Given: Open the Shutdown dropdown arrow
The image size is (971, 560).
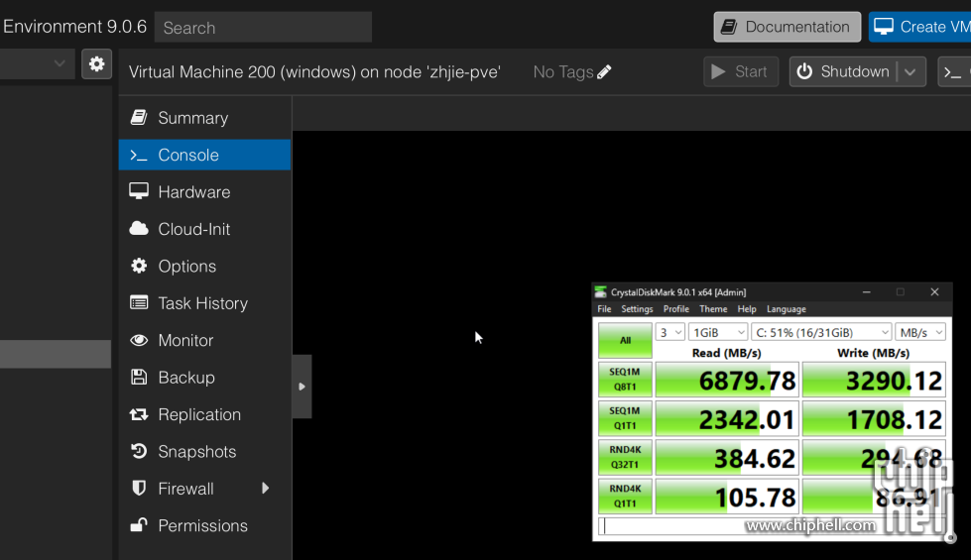Looking at the screenshot, I should point(910,71).
